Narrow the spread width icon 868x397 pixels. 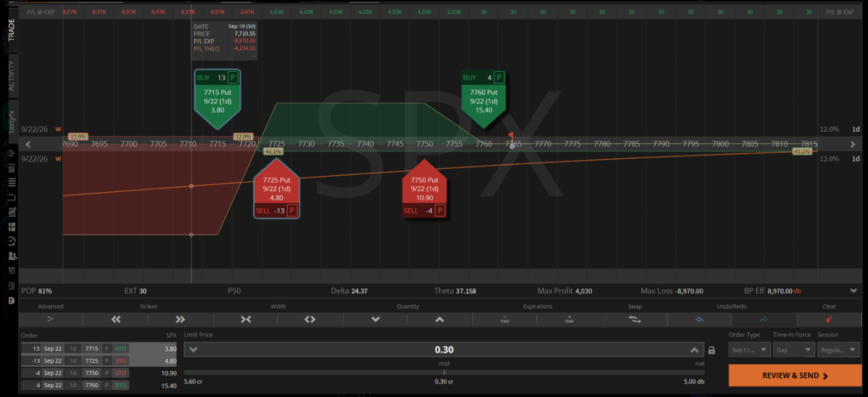click(246, 319)
